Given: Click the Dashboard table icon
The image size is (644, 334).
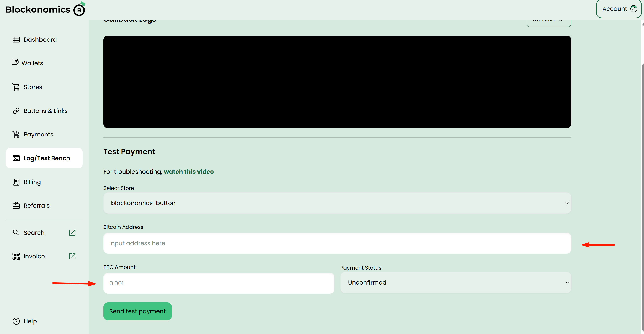Looking at the screenshot, I should click(16, 40).
